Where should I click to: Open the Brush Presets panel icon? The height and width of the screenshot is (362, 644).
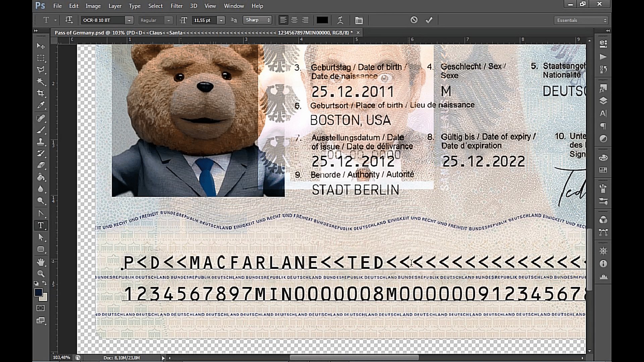[x=603, y=201]
